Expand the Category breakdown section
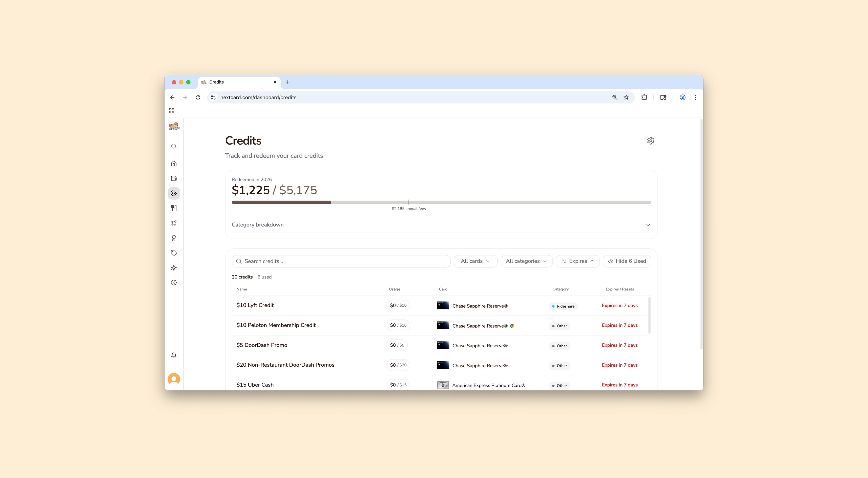 pyautogui.click(x=441, y=225)
